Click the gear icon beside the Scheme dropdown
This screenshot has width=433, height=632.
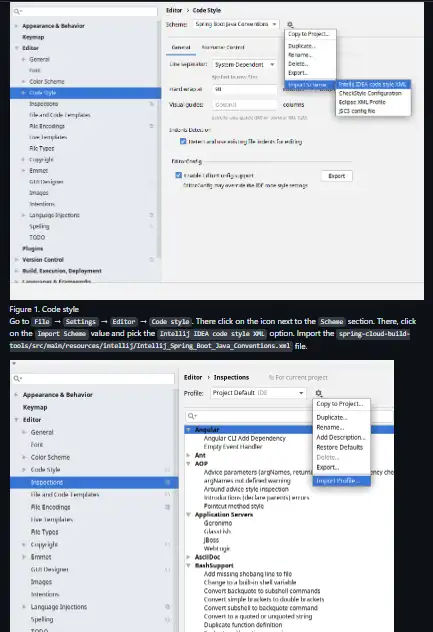(290, 25)
